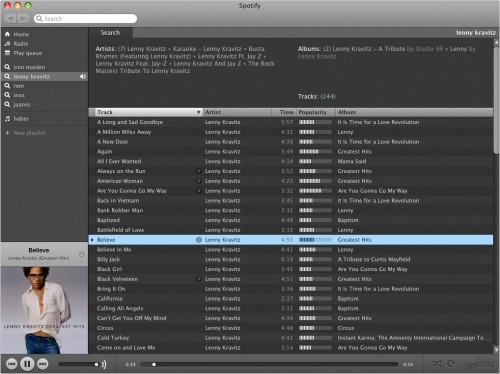500x374 pixels.
Task: Open Home in the sidebar
Action: [x=21, y=34]
